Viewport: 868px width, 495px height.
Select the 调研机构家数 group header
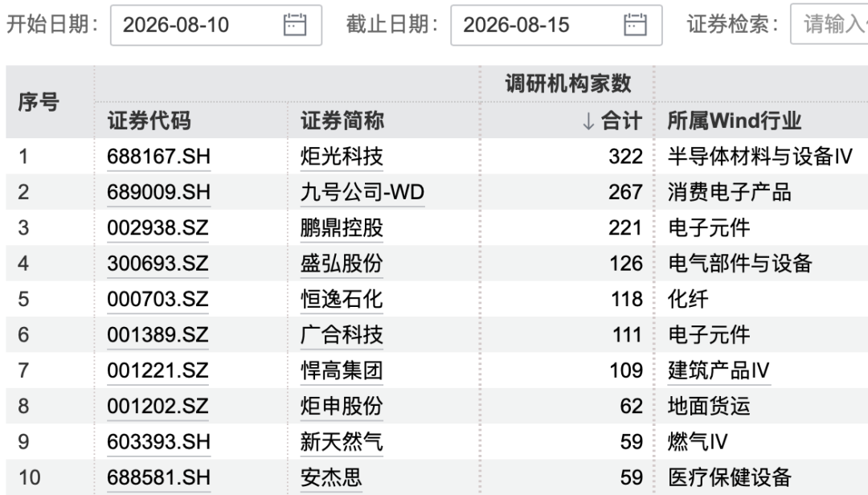(568, 84)
